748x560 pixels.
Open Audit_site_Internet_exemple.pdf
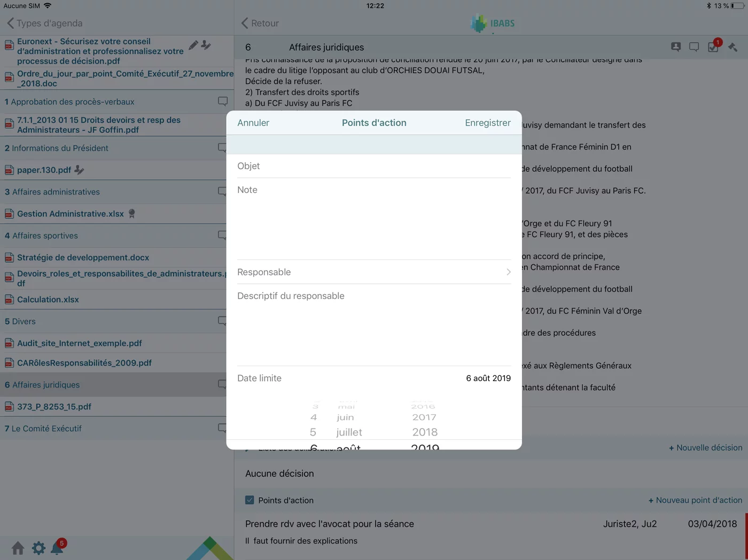pyautogui.click(x=80, y=343)
